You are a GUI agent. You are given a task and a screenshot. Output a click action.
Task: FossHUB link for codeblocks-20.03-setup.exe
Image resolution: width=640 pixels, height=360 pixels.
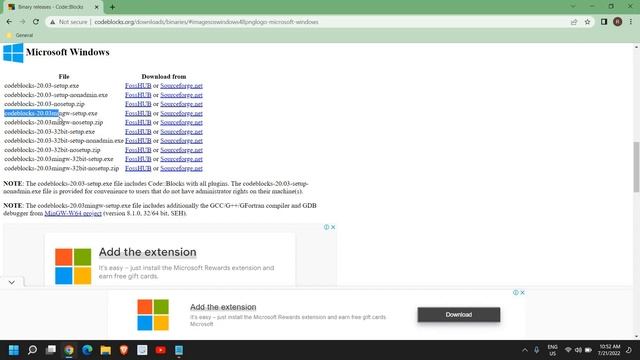(138, 86)
